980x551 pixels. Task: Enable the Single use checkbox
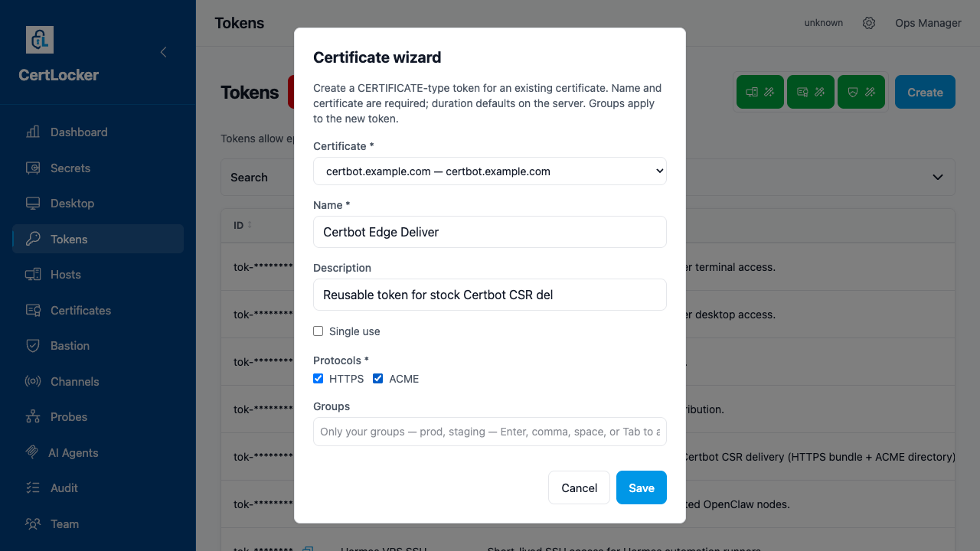point(318,331)
